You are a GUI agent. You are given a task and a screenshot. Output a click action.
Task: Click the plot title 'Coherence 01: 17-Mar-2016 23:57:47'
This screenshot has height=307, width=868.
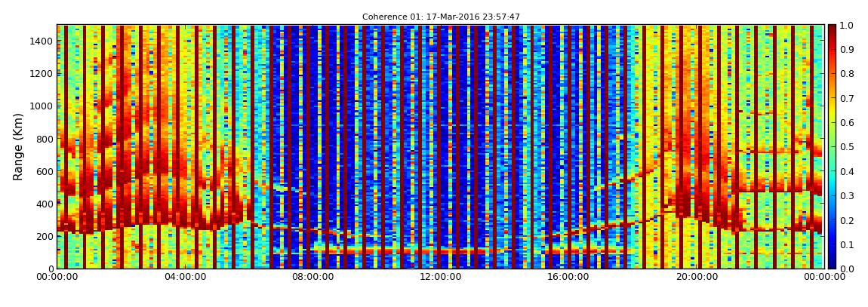tap(441, 17)
